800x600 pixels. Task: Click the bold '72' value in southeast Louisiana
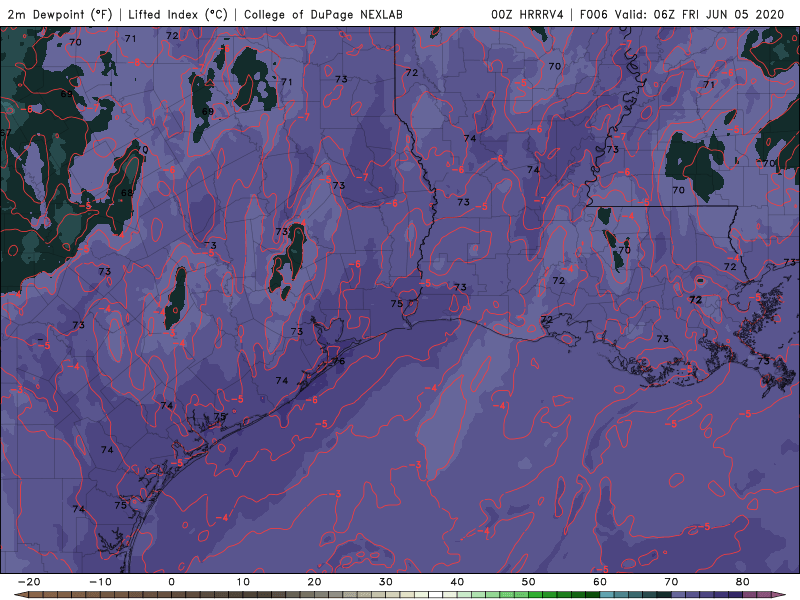(x=695, y=300)
